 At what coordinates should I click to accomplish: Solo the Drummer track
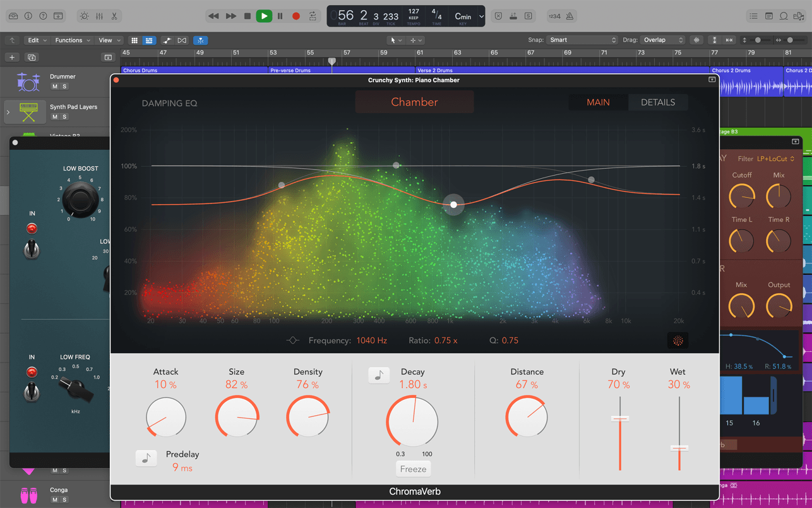(x=64, y=87)
